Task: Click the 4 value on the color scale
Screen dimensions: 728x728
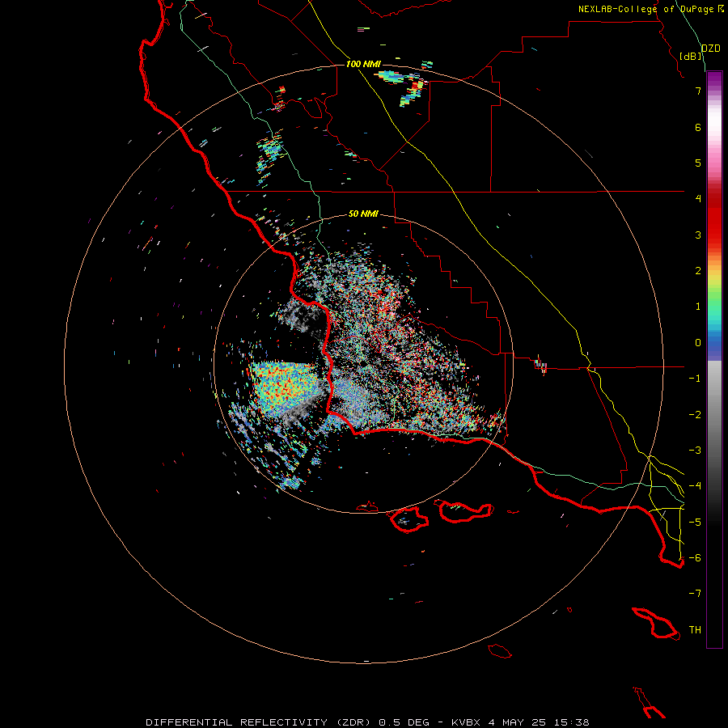Action: click(698, 199)
